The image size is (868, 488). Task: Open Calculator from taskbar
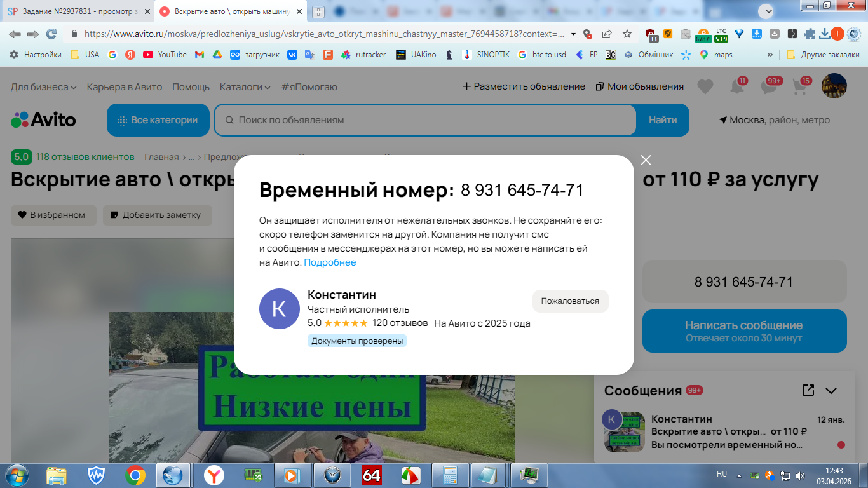(450, 475)
